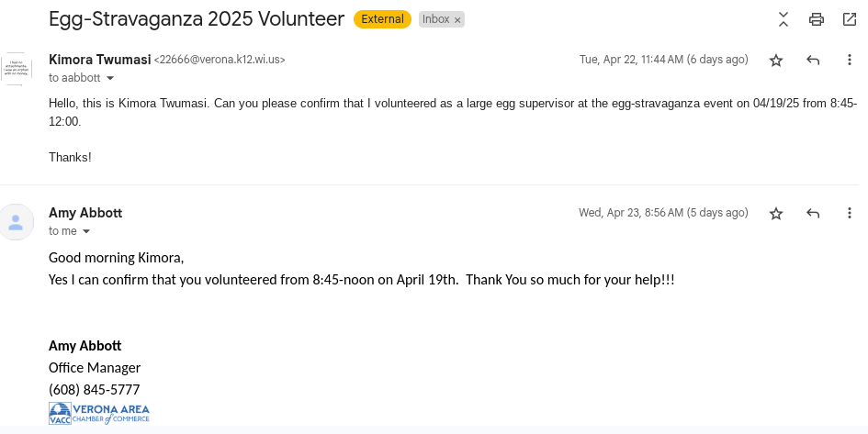Image resolution: width=868 pixels, height=434 pixels.
Task: Show details for "to me" recipients
Action: pos(87,232)
